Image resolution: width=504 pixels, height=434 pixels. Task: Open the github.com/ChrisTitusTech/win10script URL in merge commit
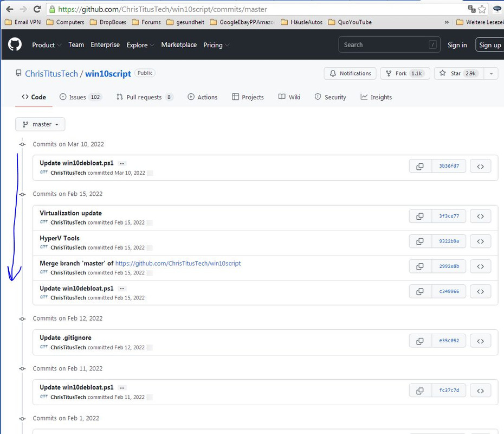(178, 263)
